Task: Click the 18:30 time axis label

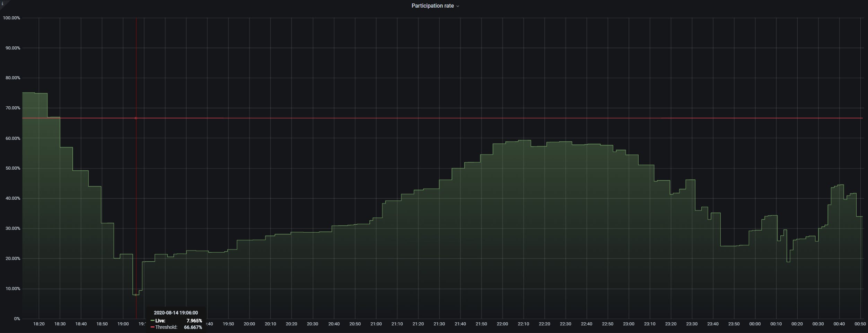Action: [60, 324]
